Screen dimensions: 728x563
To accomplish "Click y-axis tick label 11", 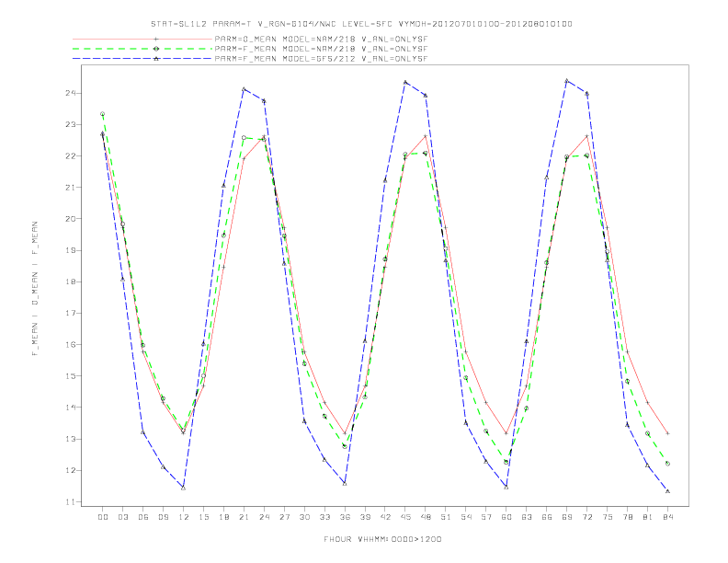I will coord(70,501).
